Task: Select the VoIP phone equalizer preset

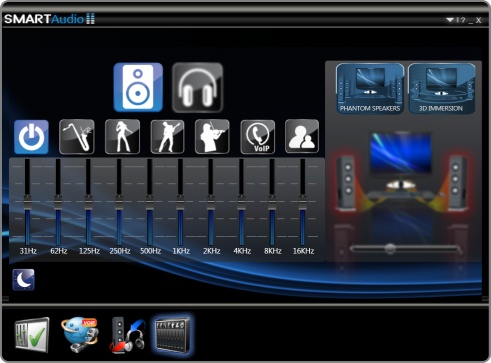Action: 258,137
